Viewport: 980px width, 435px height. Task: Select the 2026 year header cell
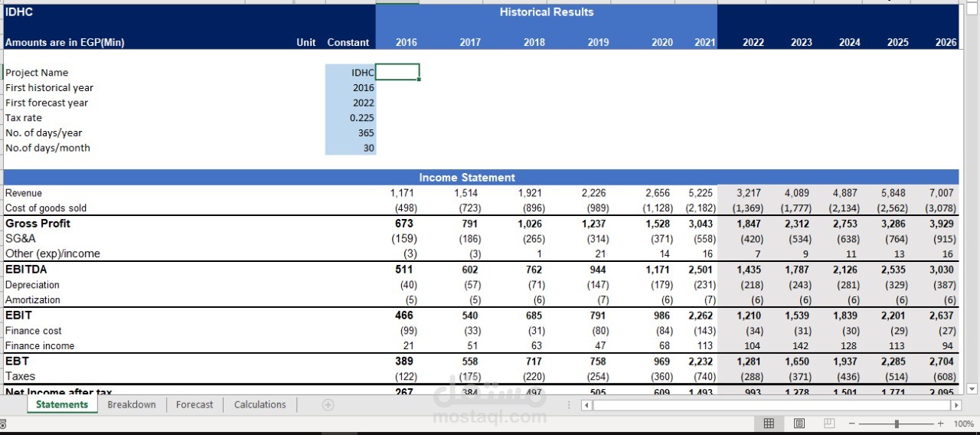(x=946, y=42)
